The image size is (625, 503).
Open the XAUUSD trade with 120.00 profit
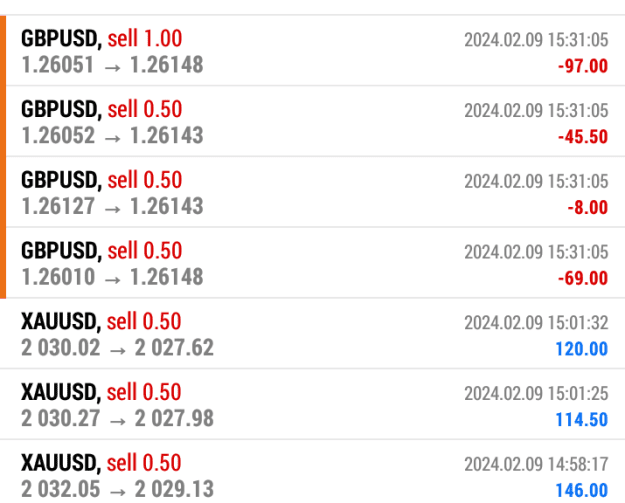(312, 334)
